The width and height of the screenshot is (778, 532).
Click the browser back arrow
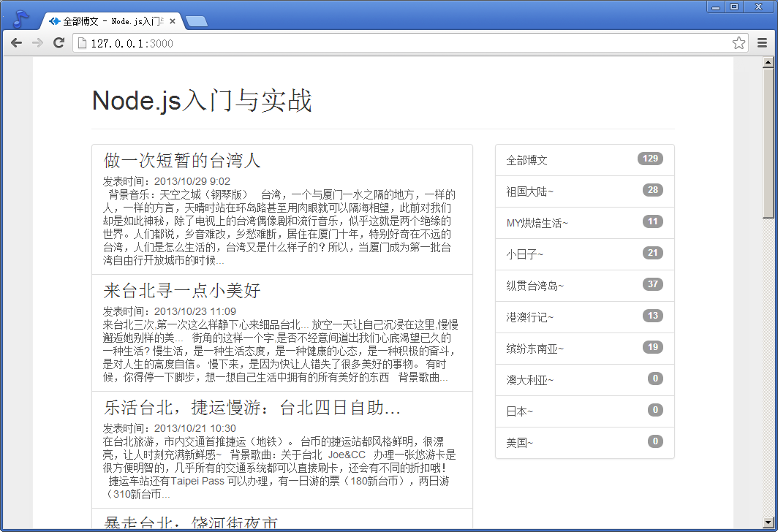(16, 43)
